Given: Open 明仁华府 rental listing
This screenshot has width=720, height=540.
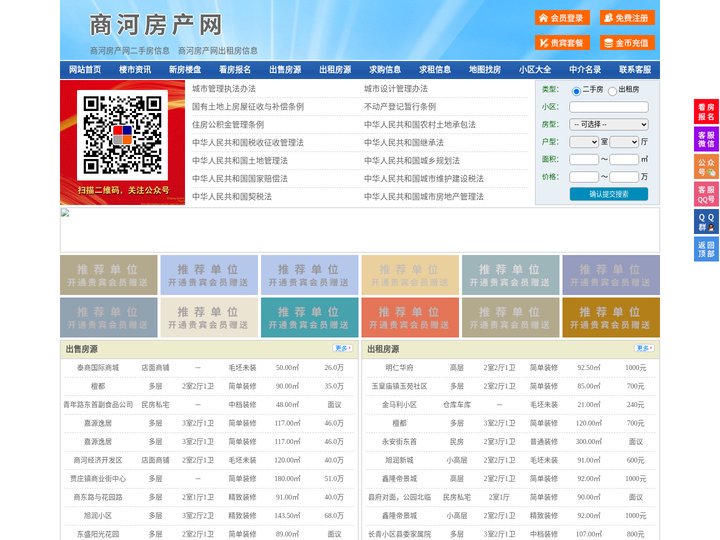Looking at the screenshot, I should (x=399, y=367).
